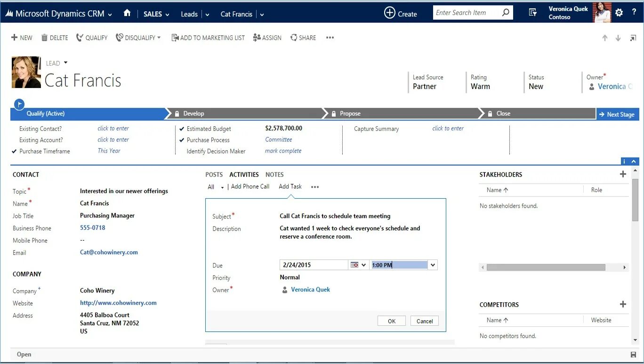Viewport: 644px width, 364px height.
Task: Open the DISQUALIFY dropdown arrow
Action: coord(159,38)
